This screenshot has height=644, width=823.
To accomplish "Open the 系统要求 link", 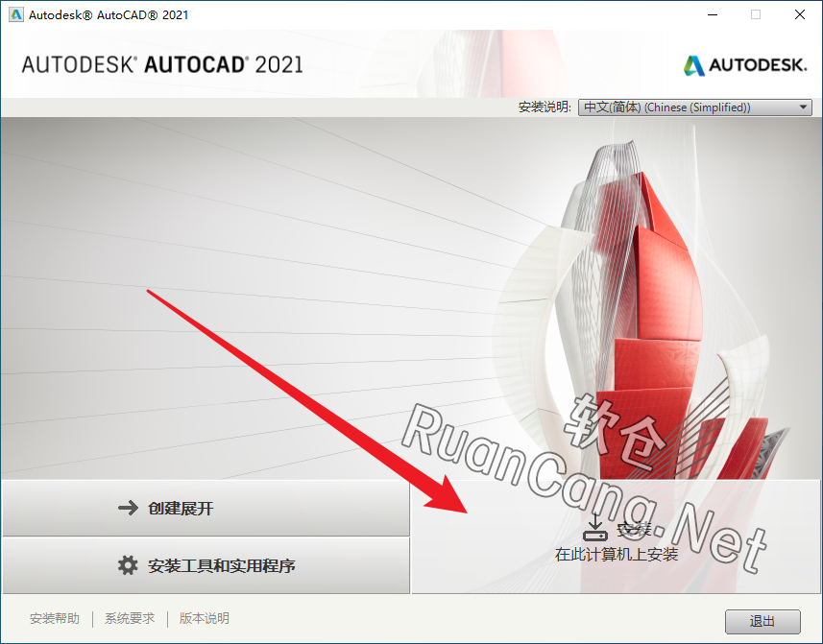I will [x=130, y=619].
